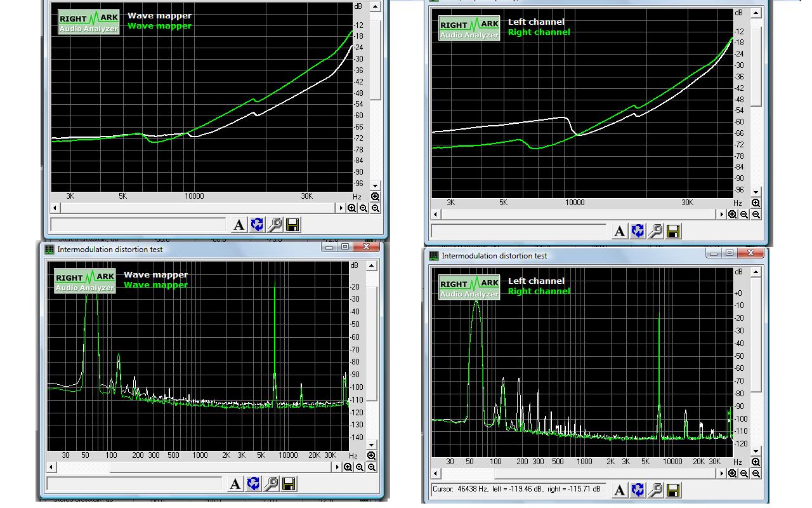Click the horizontal scroll left arrow in upper-left window
This screenshot has height=508, width=812.
point(55,208)
